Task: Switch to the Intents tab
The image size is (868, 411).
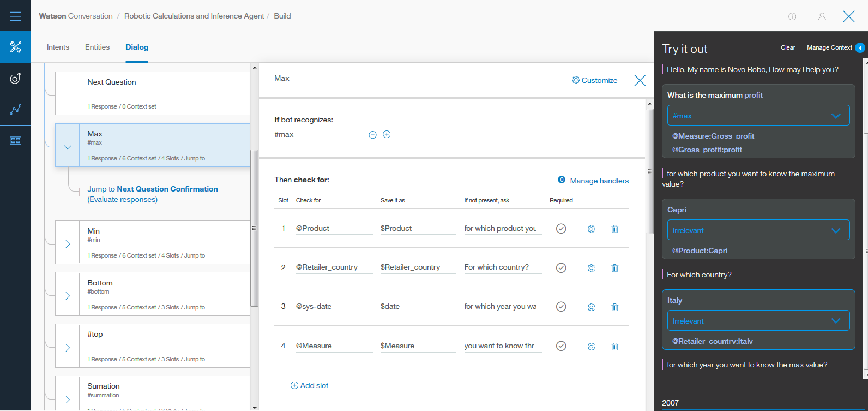Action: click(58, 47)
